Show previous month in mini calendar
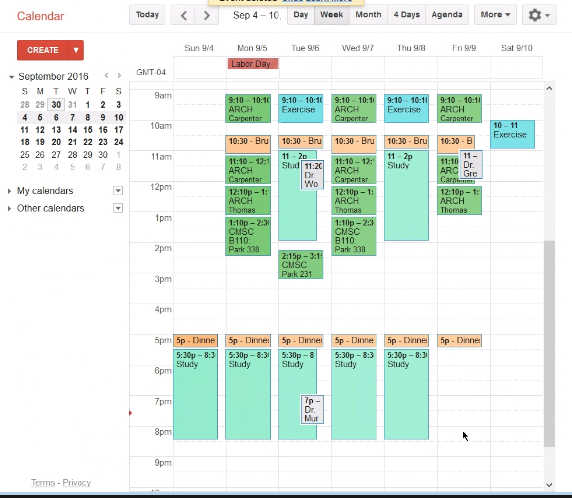The image size is (572, 498). [106, 76]
